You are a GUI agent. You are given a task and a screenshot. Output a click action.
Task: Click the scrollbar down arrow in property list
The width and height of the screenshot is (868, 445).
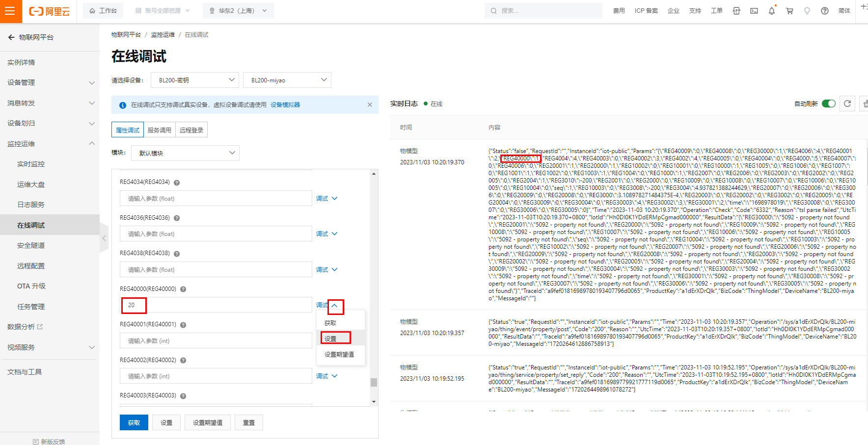(x=374, y=402)
